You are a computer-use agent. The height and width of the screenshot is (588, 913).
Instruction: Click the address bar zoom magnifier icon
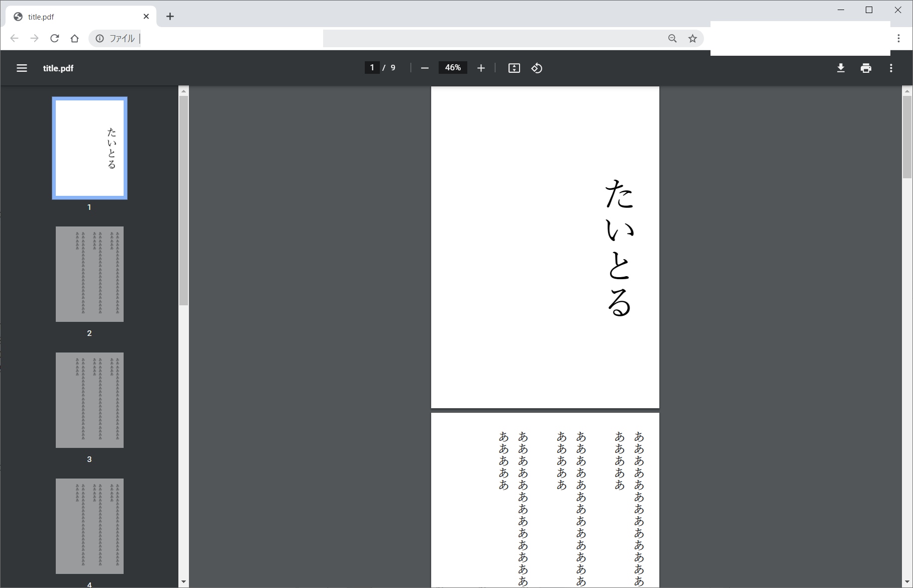(x=672, y=39)
